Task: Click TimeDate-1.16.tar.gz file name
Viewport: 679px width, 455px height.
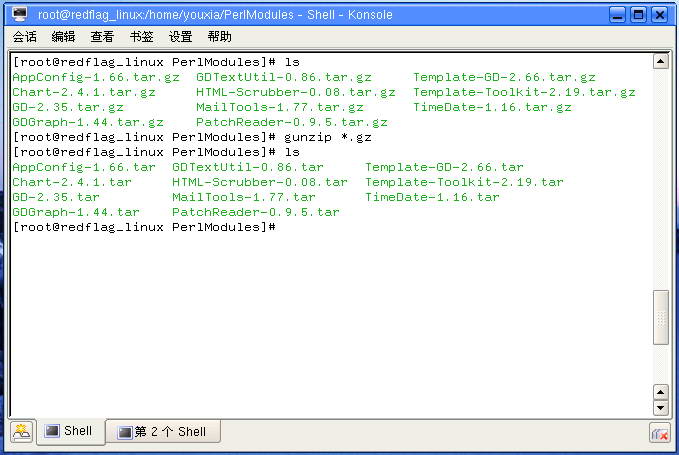Action: point(492,107)
